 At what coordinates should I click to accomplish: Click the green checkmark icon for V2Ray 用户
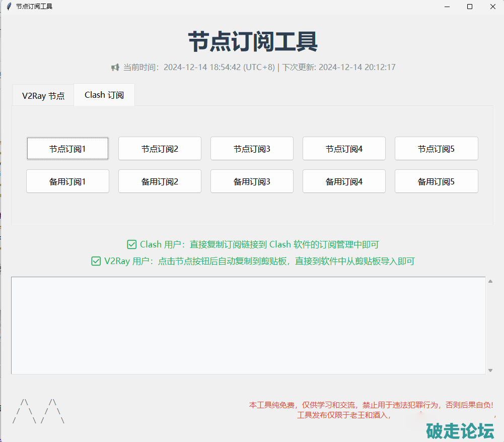pyautogui.click(x=96, y=261)
